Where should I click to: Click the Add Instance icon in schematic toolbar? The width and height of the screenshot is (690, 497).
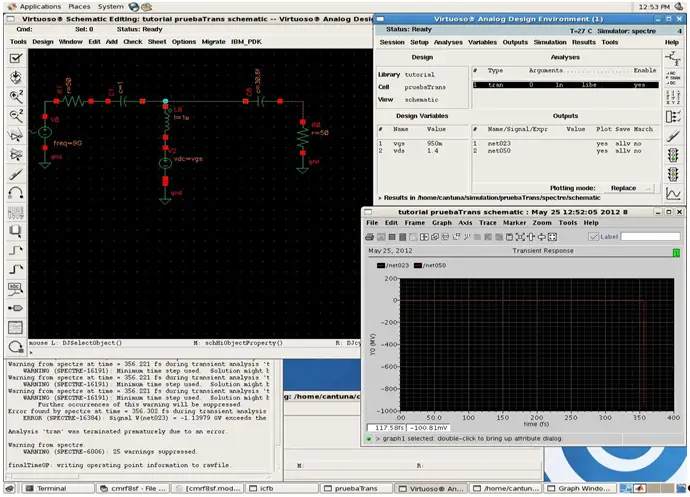tap(16, 231)
